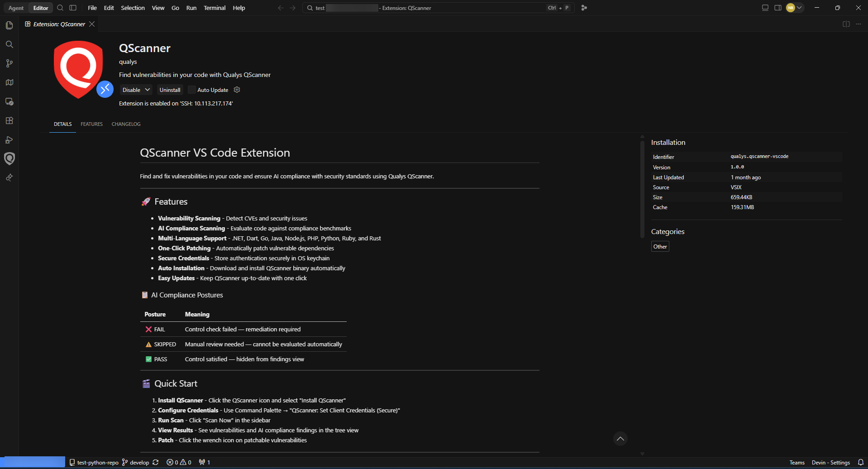This screenshot has height=469, width=868.
Task: Click the remote indicator badge on QScanner logo
Action: (105, 89)
